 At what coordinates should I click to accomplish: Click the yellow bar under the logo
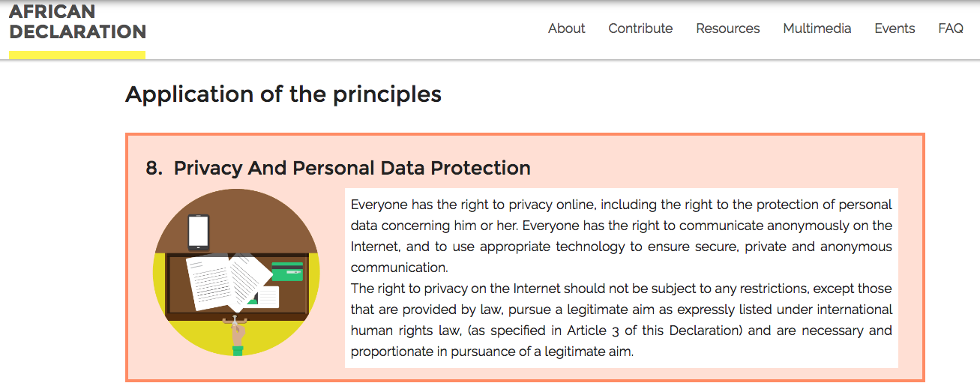click(x=77, y=55)
